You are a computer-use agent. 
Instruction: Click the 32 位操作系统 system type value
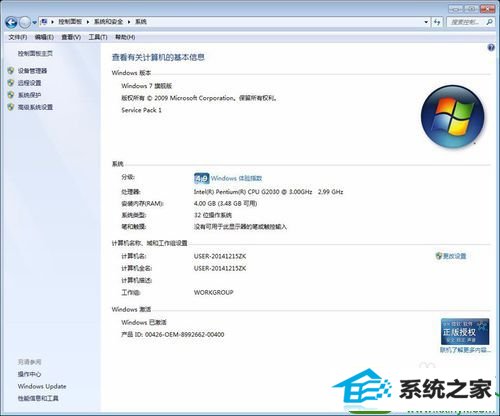click(213, 215)
